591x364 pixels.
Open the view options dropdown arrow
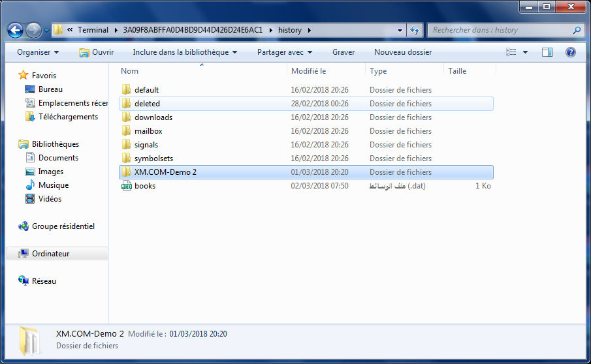(525, 52)
